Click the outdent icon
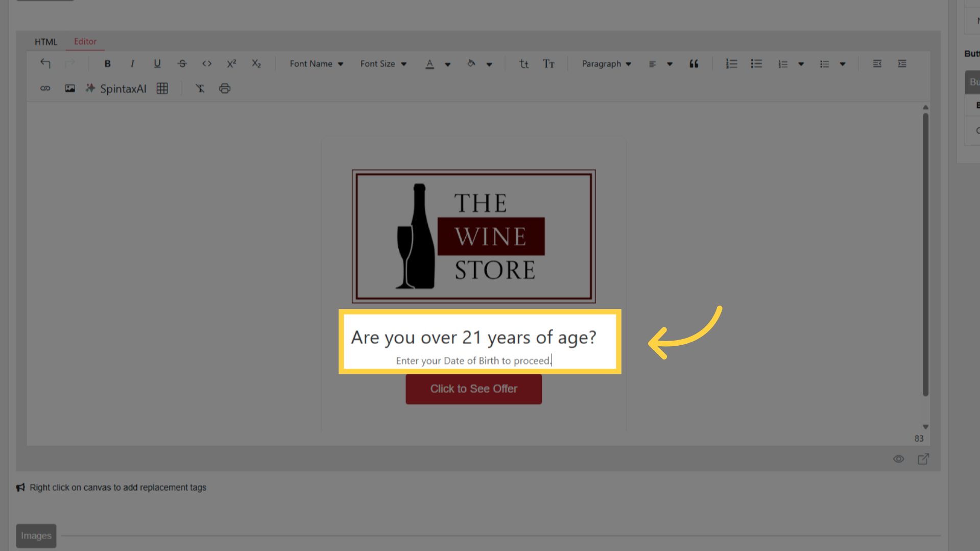This screenshot has height=551, width=980. (877, 64)
